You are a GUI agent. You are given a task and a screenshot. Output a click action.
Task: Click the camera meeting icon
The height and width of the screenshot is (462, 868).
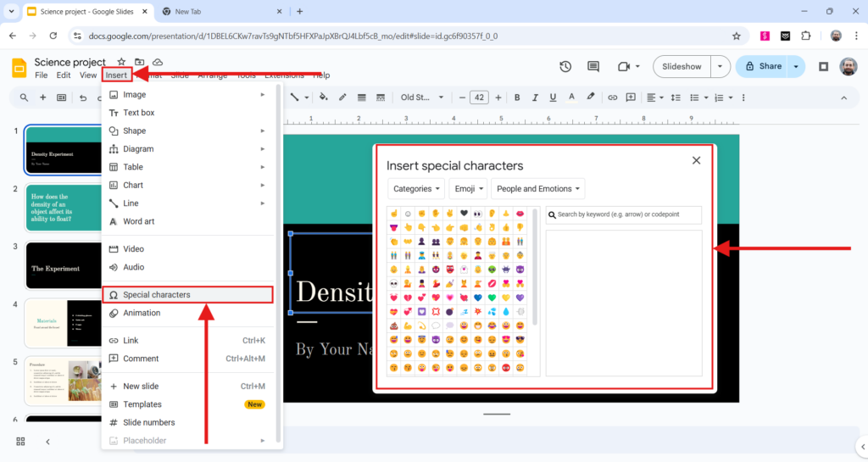coord(624,66)
